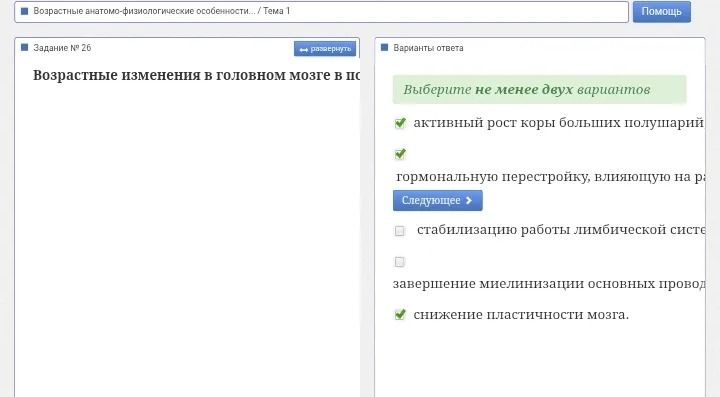Expand task panel with развернуть button
The width and height of the screenshot is (720, 397).
(x=325, y=49)
